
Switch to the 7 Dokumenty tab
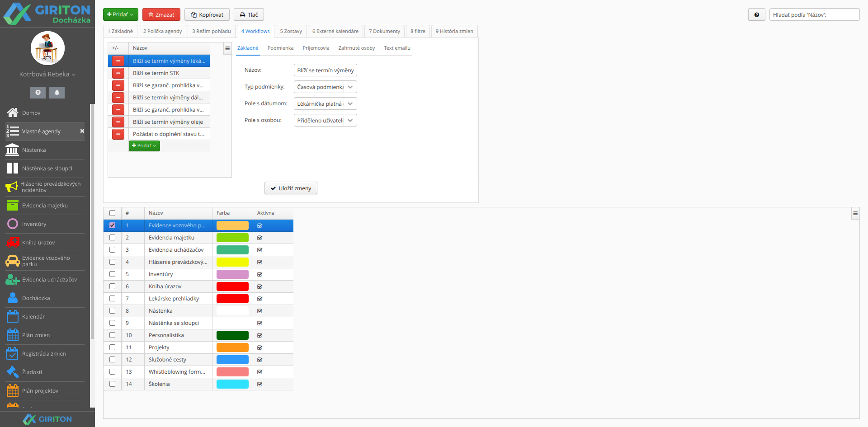[x=384, y=31]
